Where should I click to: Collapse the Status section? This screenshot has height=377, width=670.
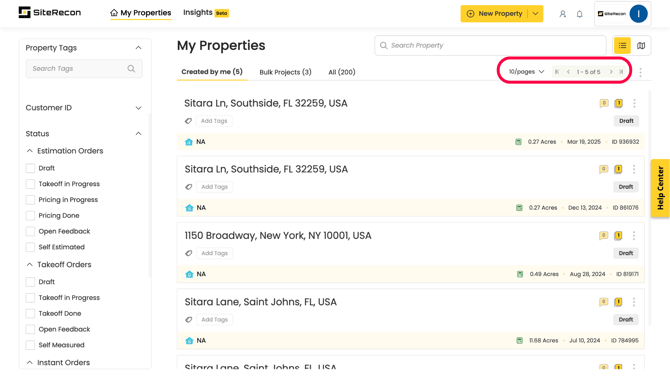pyautogui.click(x=138, y=134)
